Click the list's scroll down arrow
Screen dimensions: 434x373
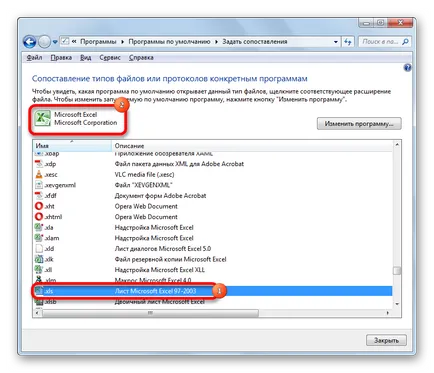pos(397,304)
